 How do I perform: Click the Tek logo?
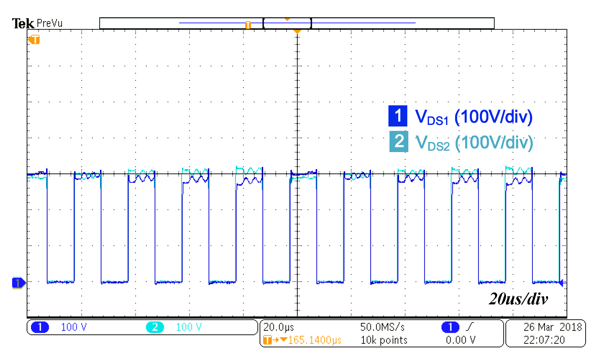(23, 23)
